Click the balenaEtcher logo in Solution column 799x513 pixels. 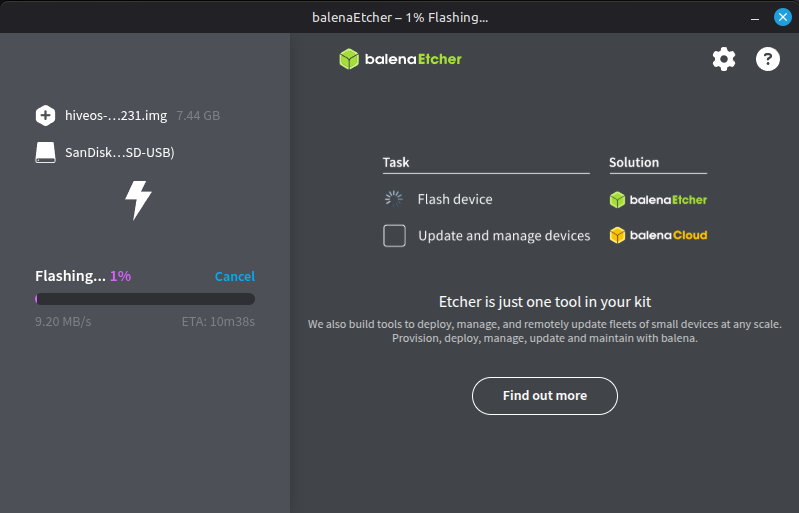[x=658, y=200]
